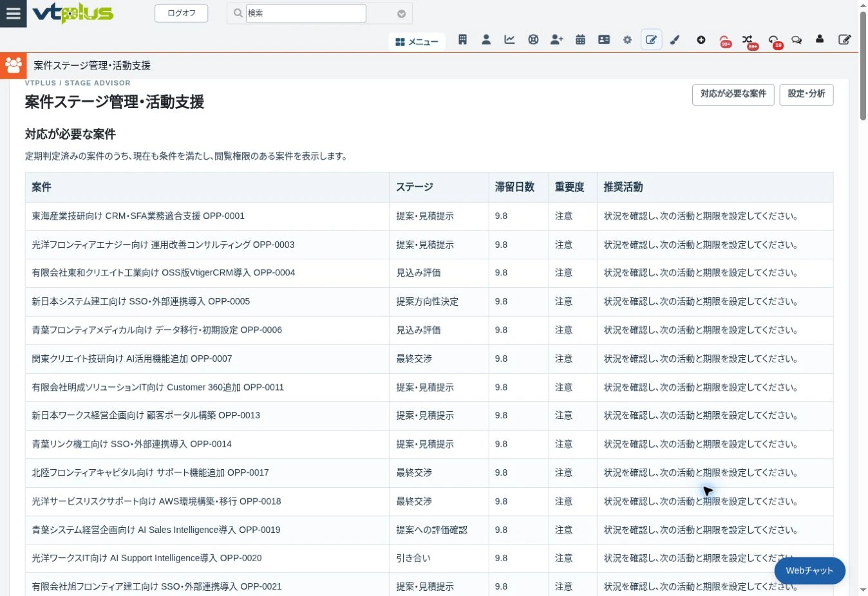Image resolution: width=868 pixels, height=596 pixels.
Task: Click the vtplus logo
Action: tap(73, 13)
